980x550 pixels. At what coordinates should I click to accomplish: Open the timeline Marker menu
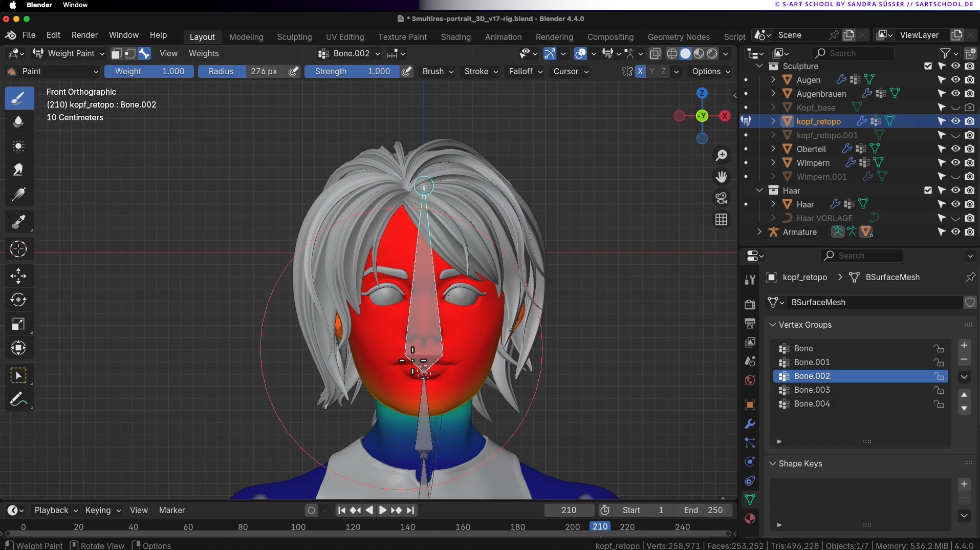point(172,511)
